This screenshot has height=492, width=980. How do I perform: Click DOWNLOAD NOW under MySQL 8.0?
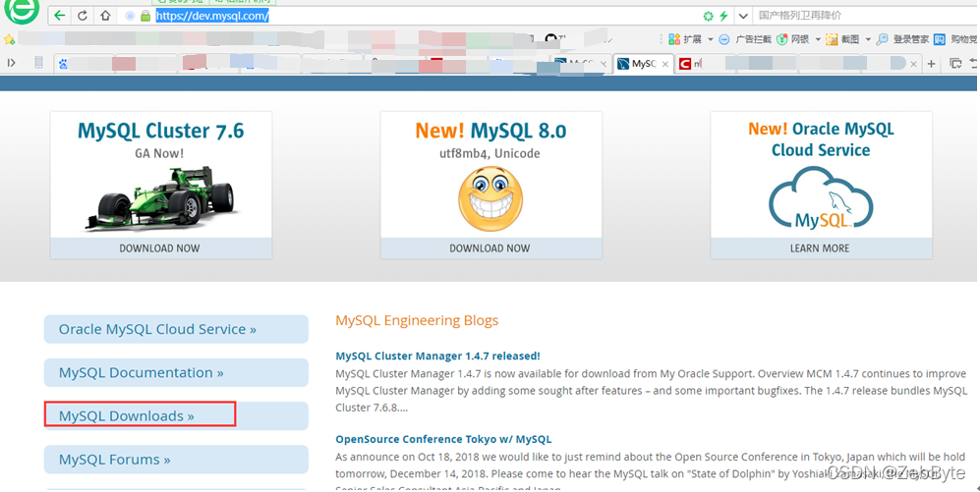coord(490,247)
